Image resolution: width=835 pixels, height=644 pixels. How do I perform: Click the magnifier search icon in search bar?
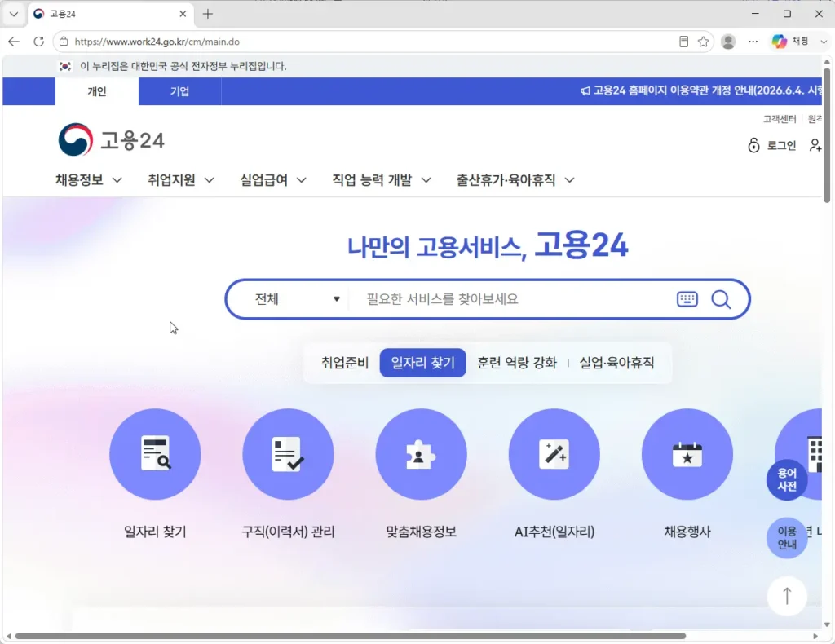pos(721,299)
